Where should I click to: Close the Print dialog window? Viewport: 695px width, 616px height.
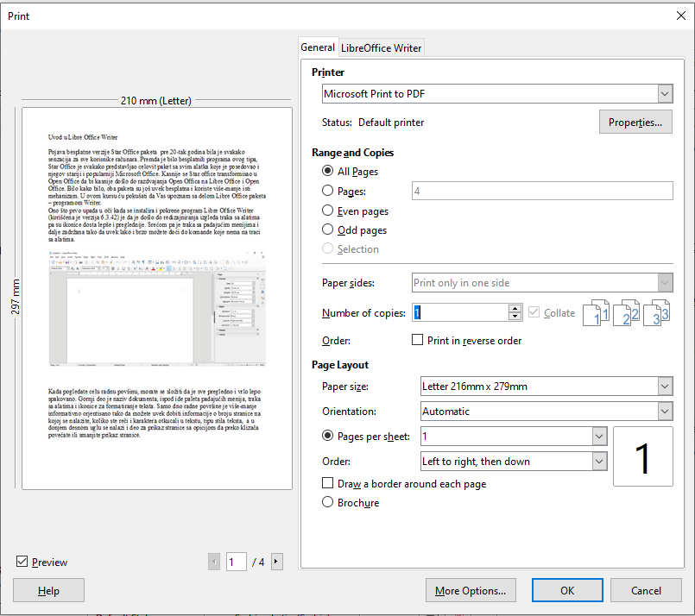click(x=680, y=15)
